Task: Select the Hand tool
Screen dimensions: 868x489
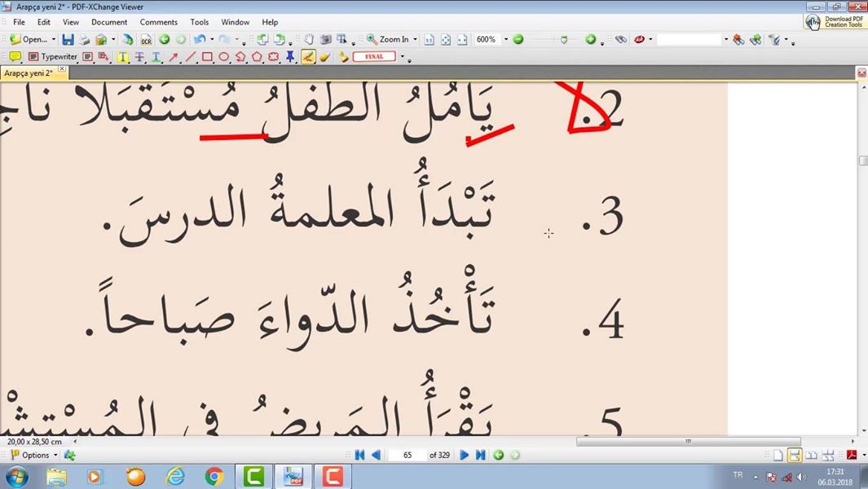Action: pyautogui.click(x=309, y=39)
